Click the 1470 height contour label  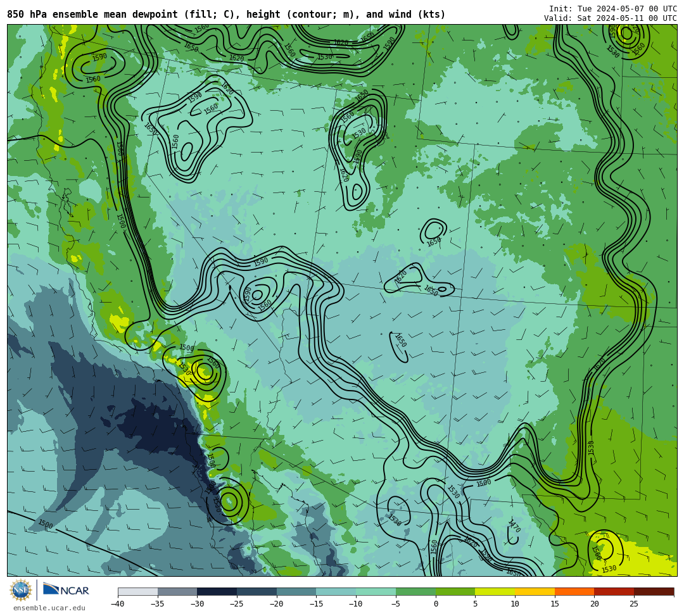coord(515,526)
